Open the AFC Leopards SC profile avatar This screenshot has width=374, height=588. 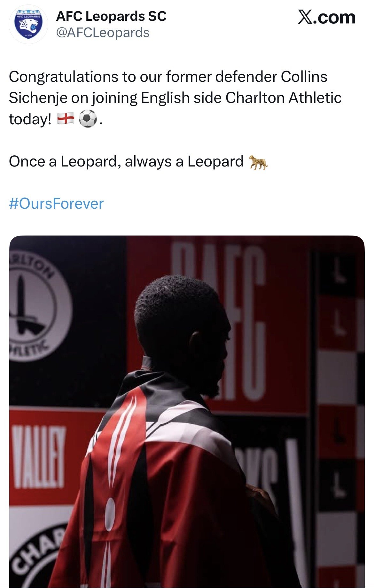pyautogui.click(x=28, y=25)
